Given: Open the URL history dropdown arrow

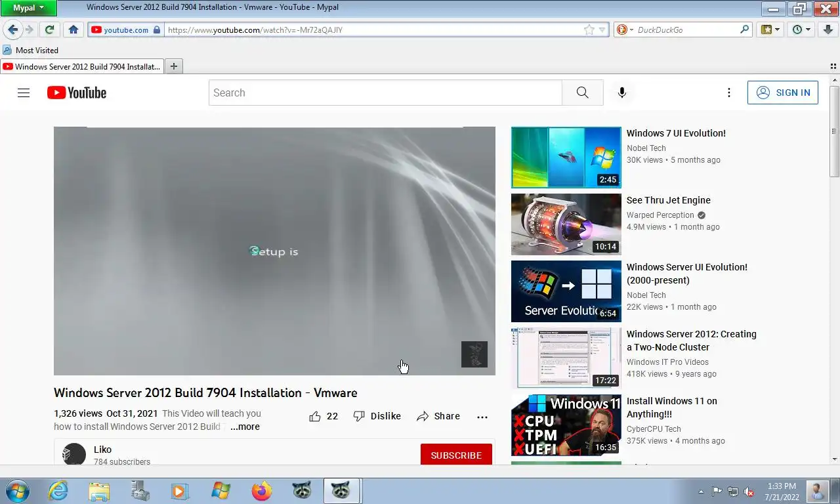Looking at the screenshot, I should (602, 30).
